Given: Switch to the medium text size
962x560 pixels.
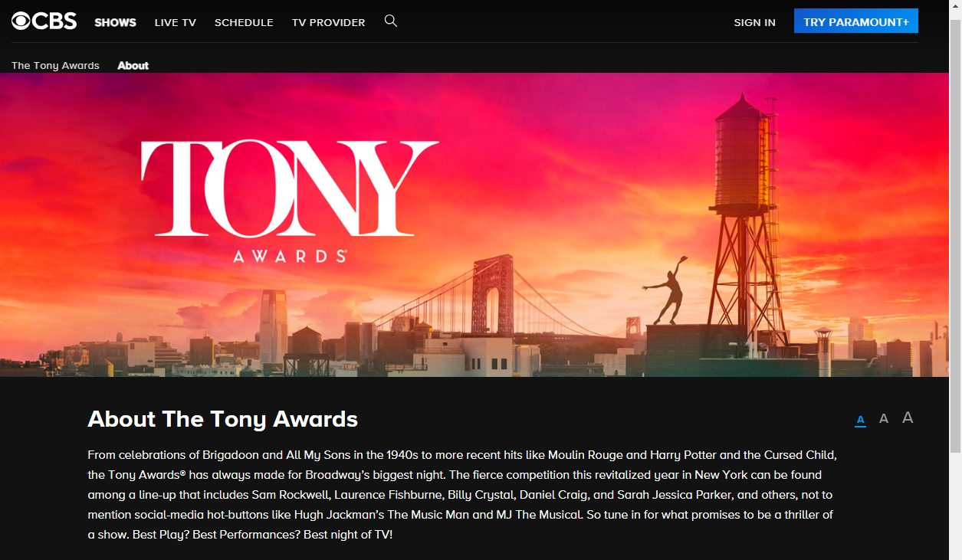Looking at the screenshot, I should click(x=883, y=418).
